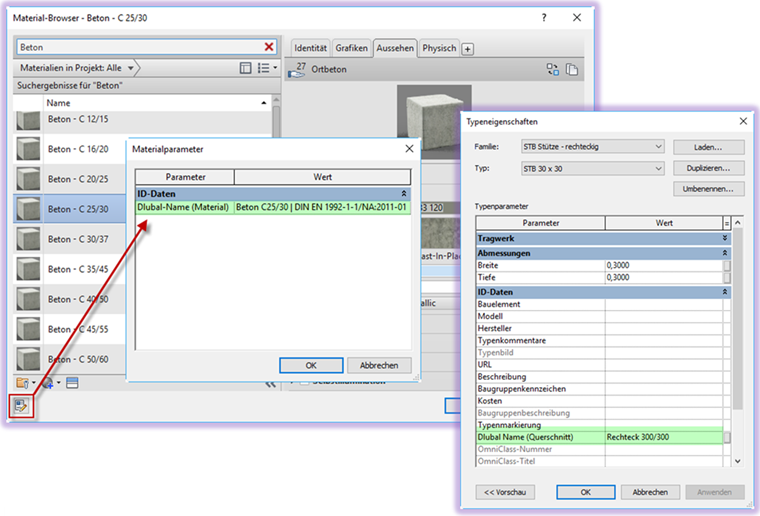
Task: Switch to the Grafiken tab
Action: click(351, 48)
